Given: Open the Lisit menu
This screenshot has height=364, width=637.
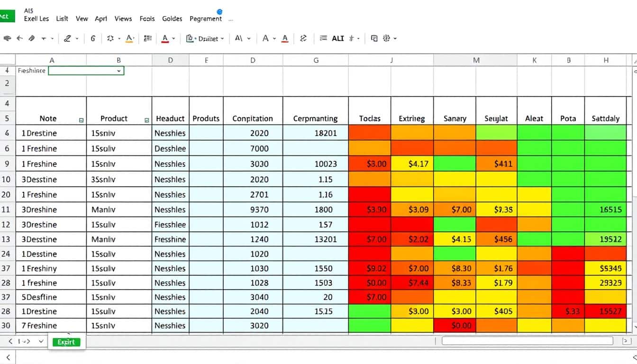Looking at the screenshot, I should click(x=62, y=19).
